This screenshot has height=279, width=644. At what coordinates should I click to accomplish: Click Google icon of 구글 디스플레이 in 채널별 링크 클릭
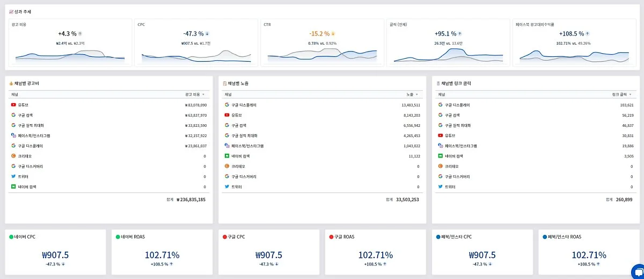pos(440,105)
